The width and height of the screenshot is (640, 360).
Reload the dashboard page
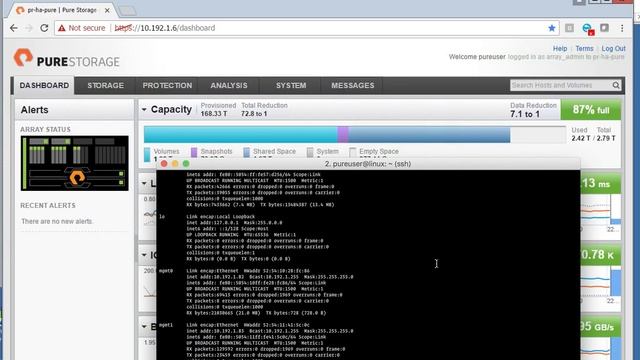[44, 28]
